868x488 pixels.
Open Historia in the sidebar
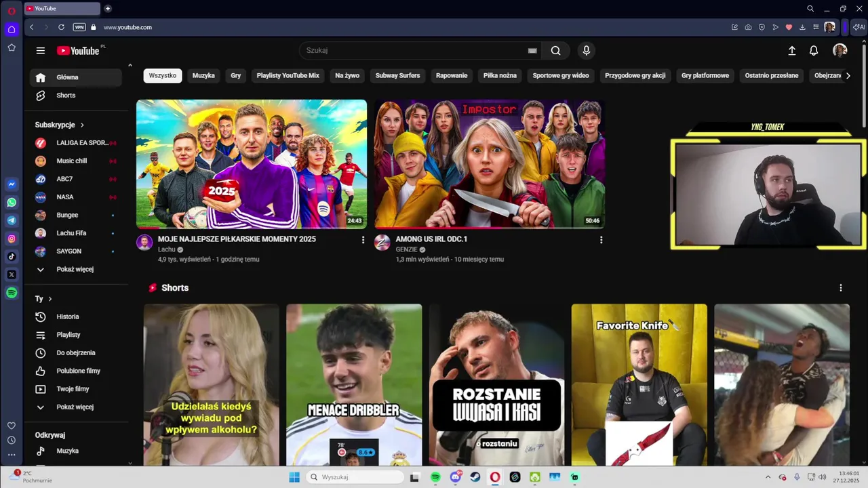[x=76, y=317]
